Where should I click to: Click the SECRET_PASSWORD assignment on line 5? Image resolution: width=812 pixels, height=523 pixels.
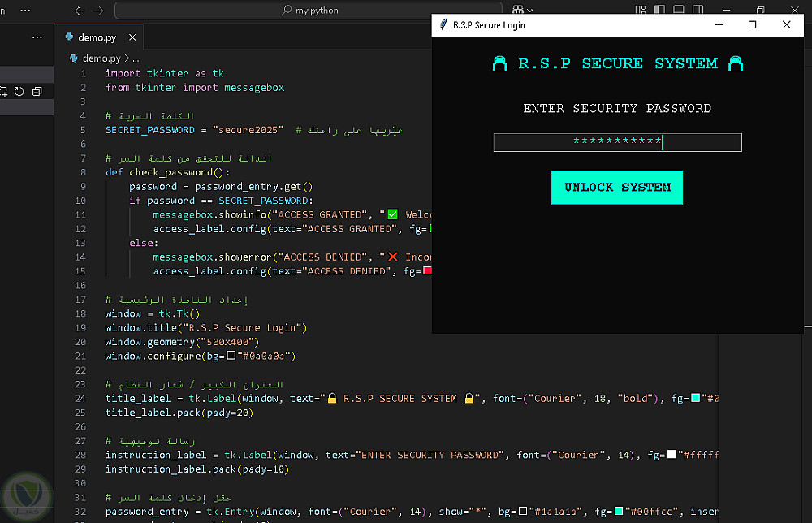[x=195, y=129]
